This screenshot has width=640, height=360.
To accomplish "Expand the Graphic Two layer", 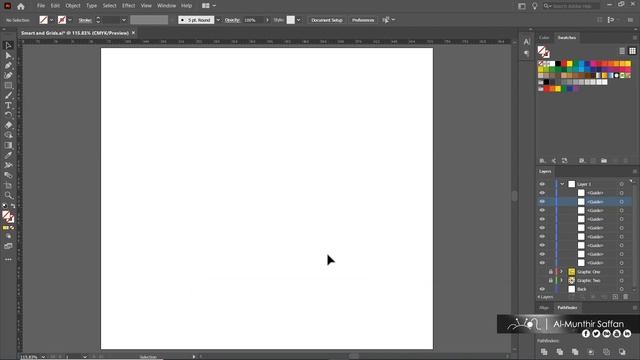I will click(561, 280).
